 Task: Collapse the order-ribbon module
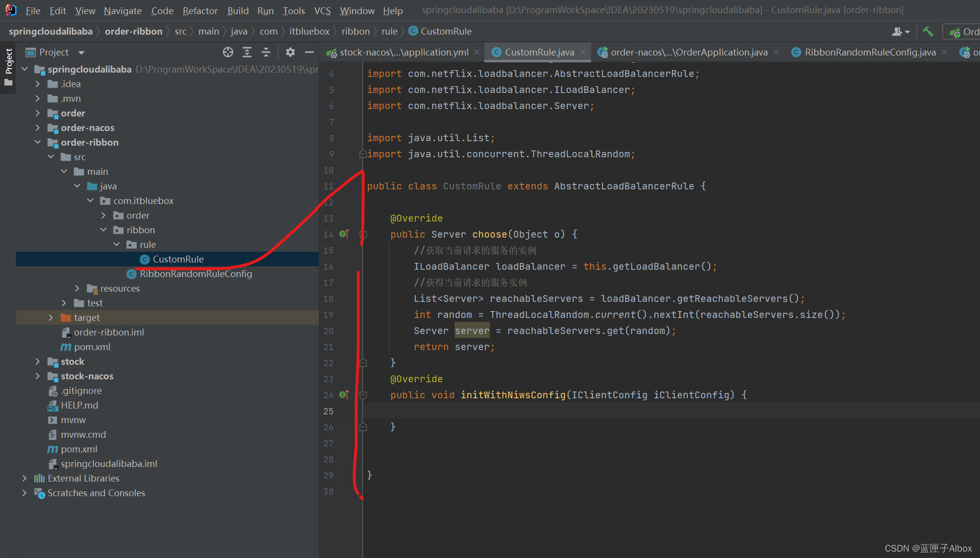point(38,142)
